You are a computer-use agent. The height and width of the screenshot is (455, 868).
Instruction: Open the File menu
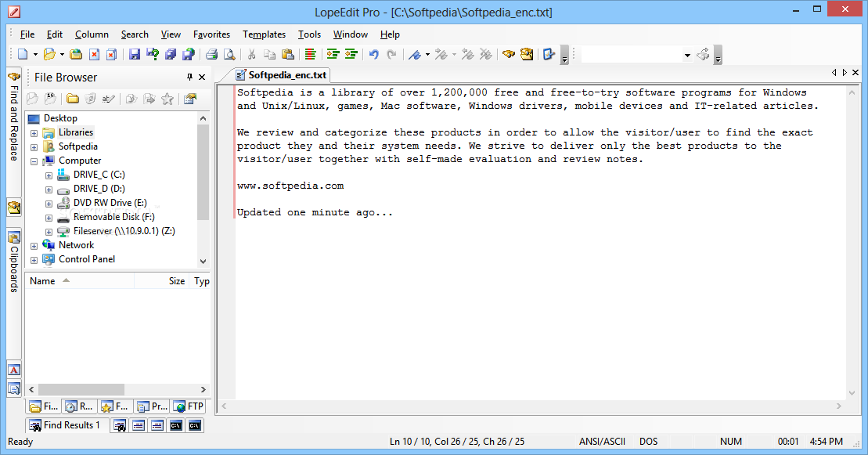coord(27,34)
